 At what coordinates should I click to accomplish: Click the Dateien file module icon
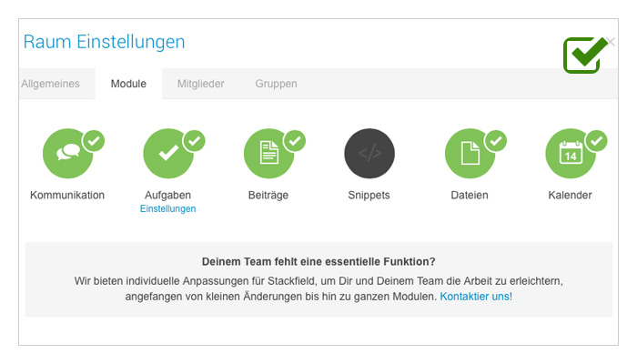point(470,154)
